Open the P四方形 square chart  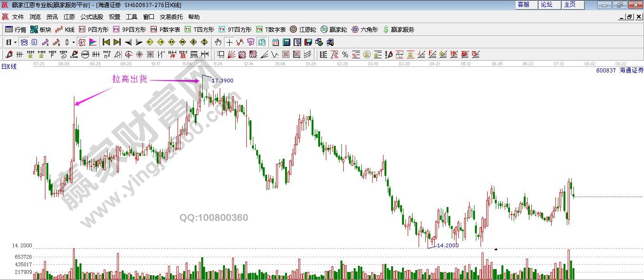94,29
